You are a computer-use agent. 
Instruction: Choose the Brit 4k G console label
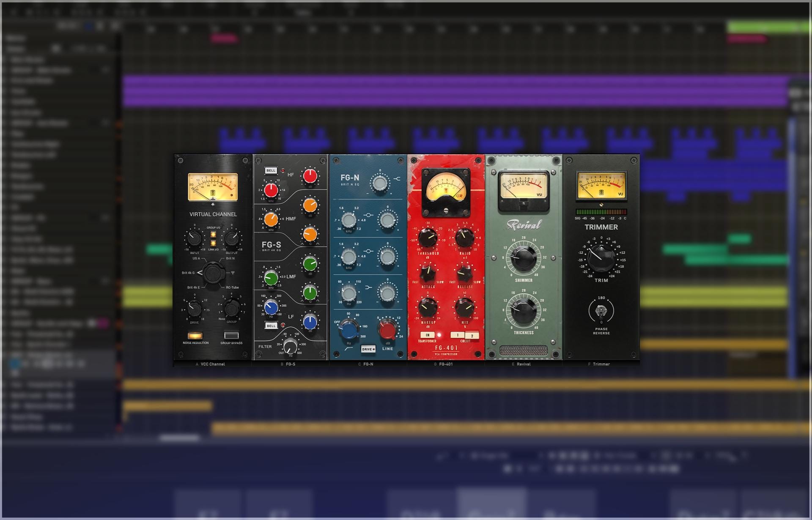pos(188,273)
